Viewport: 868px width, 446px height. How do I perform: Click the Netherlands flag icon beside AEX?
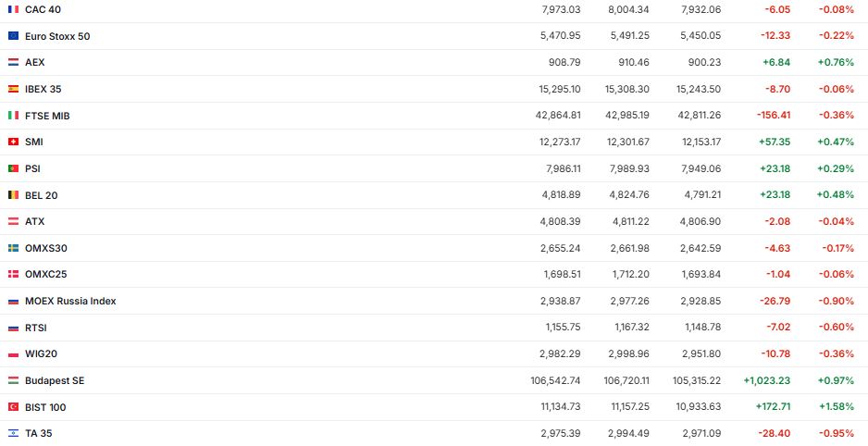pyautogui.click(x=13, y=62)
